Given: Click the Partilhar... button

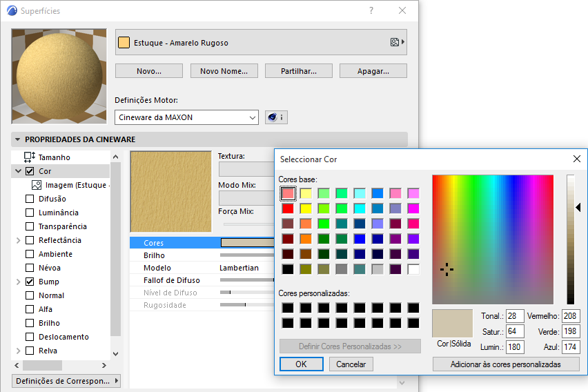Looking at the screenshot, I should (299, 71).
